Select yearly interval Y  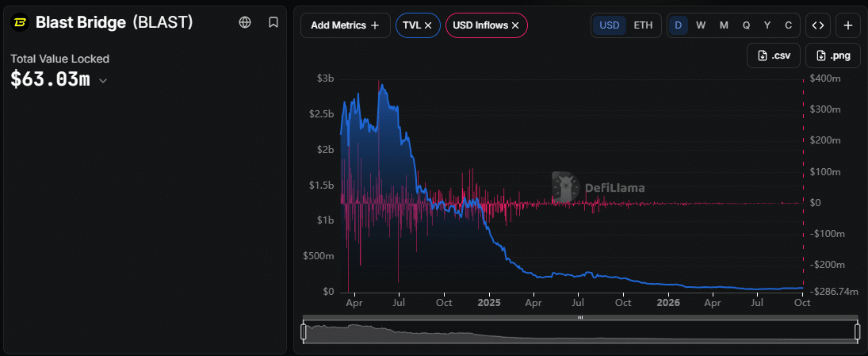pos(767,25)
